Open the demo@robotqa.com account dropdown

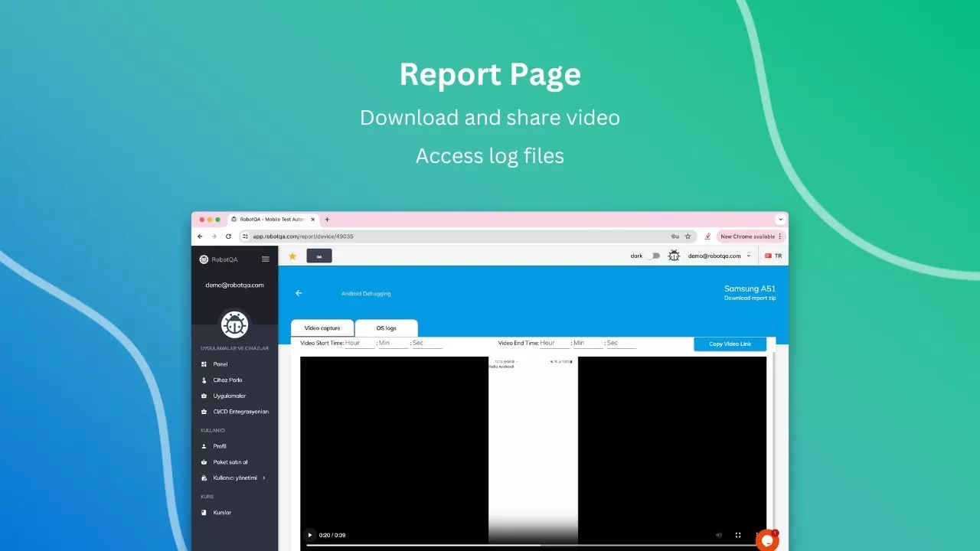point(719,256)
